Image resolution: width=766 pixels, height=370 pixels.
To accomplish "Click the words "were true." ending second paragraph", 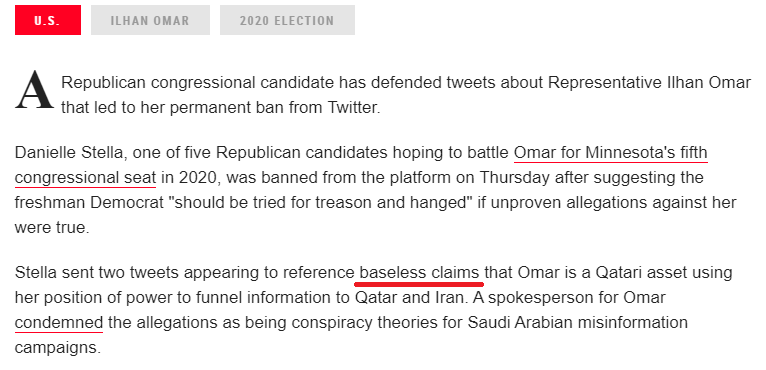I will [52, 228].
